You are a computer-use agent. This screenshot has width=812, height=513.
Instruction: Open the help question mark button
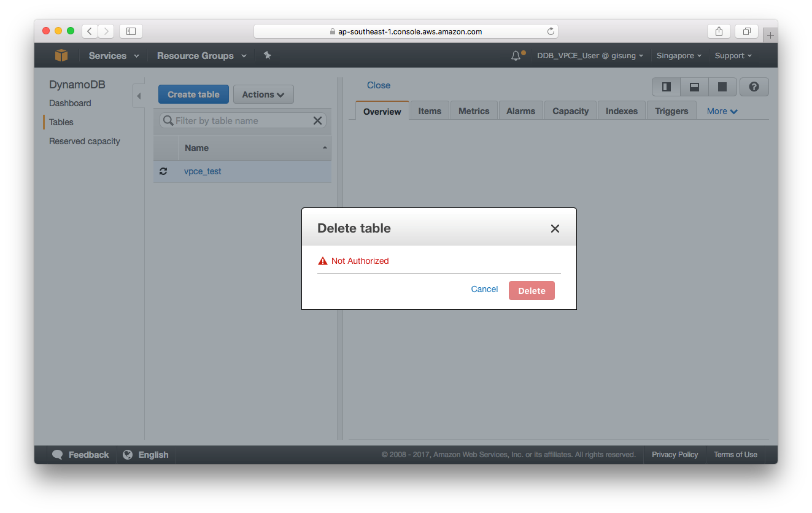pos(754,87)
